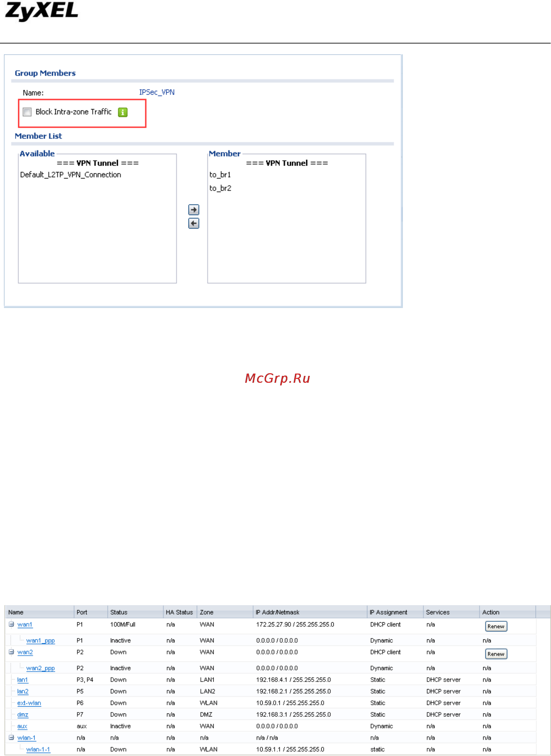
Task: Click the IPSec_VPN zone name value
Action: coord(157,92)
